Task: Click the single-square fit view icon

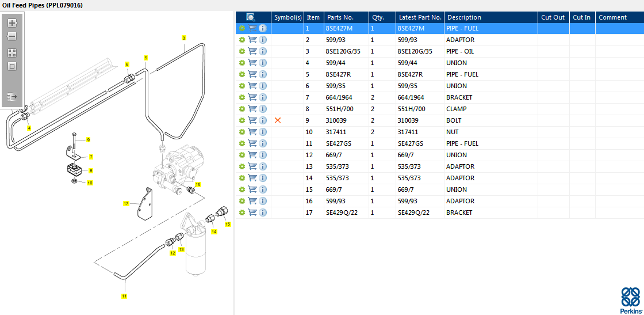Action: (12, 66)
